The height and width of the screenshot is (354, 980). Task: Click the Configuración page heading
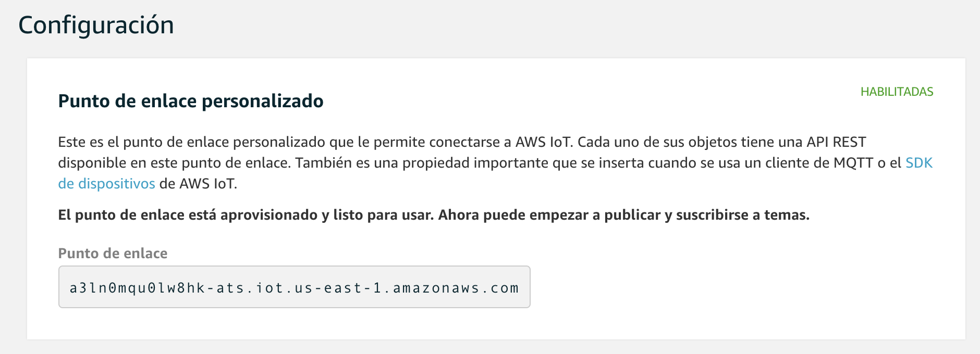coord(96,25)
